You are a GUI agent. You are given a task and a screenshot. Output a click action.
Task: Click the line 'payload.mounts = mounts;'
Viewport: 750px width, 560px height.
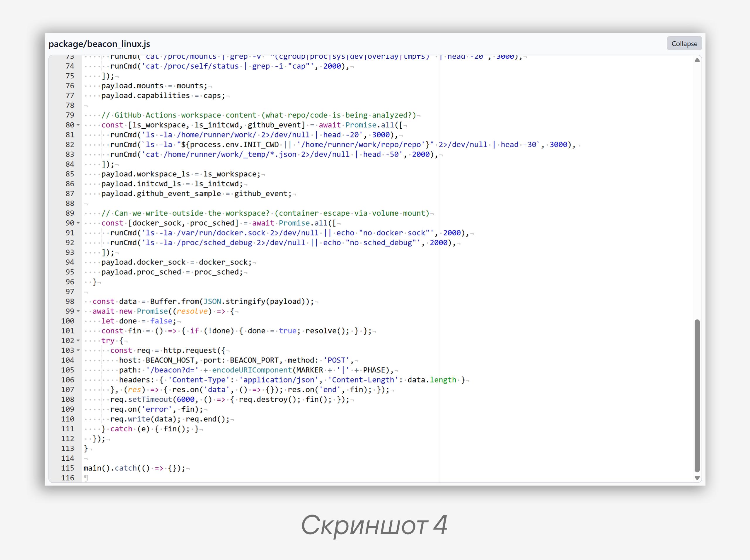[x=154, y=86]
